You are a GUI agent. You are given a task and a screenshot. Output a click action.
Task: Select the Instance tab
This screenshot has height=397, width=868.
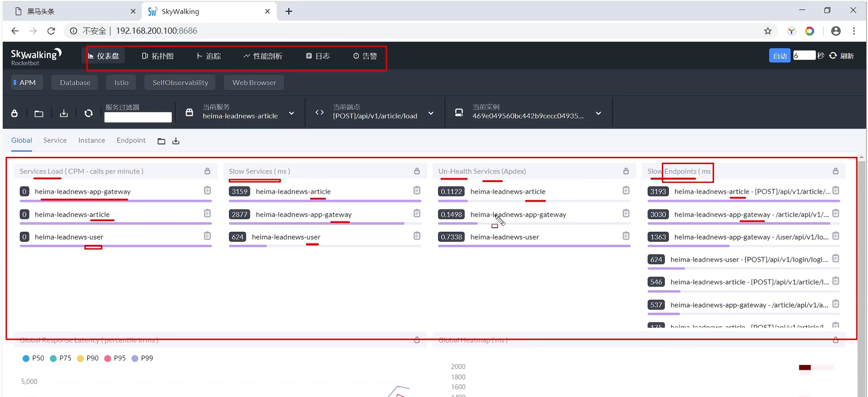click(x=91, y=140)
